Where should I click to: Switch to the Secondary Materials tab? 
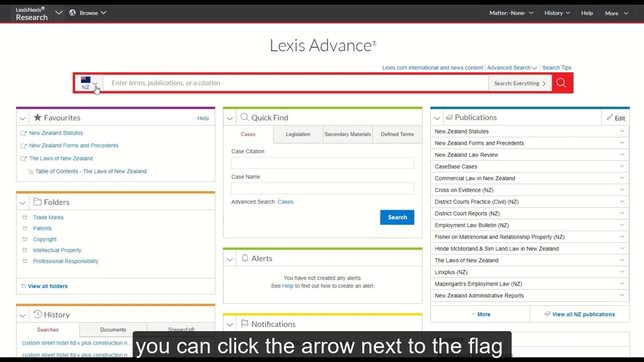348,134
